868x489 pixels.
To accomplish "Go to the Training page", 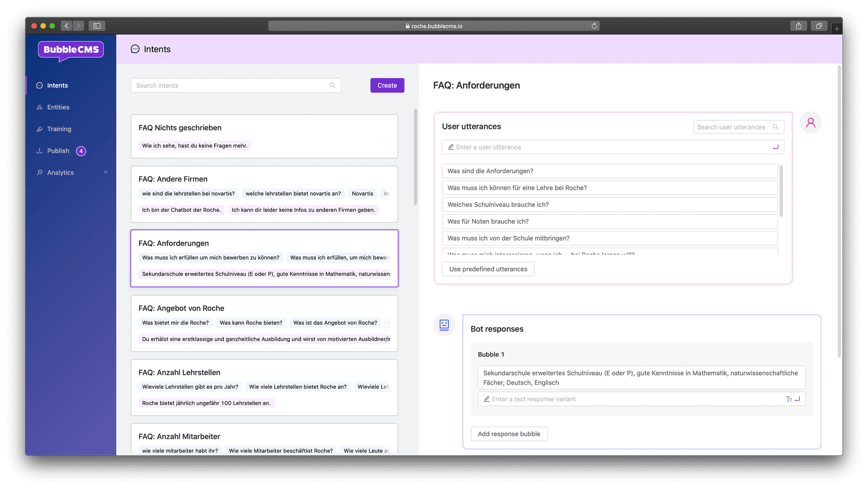I will point(59,129).
